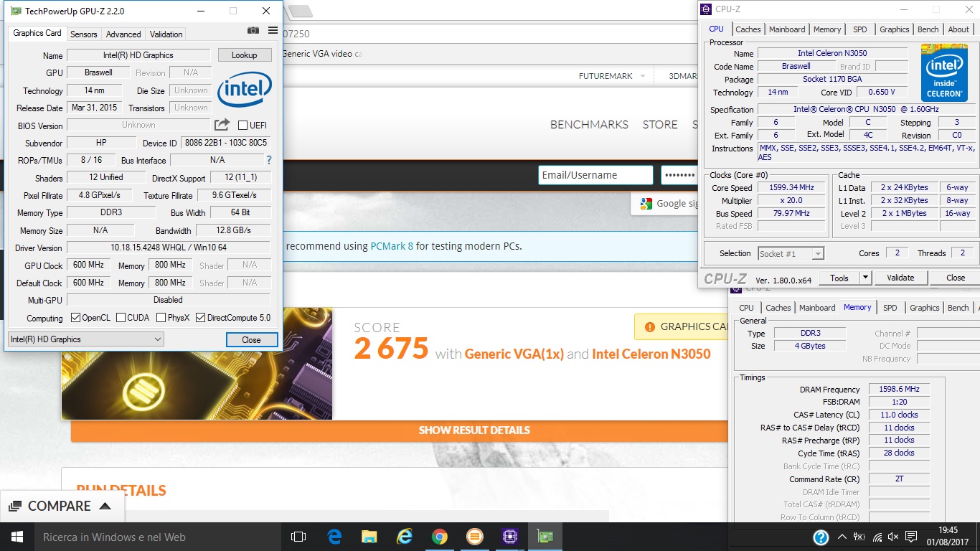
Task: Click the BIOS export share icon
Action: point(222,125)
